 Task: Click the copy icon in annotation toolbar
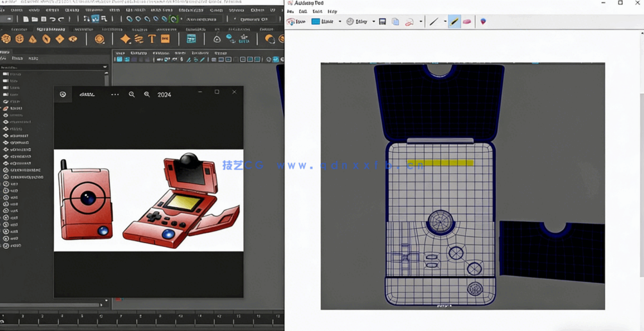click(x=395, y=22)
